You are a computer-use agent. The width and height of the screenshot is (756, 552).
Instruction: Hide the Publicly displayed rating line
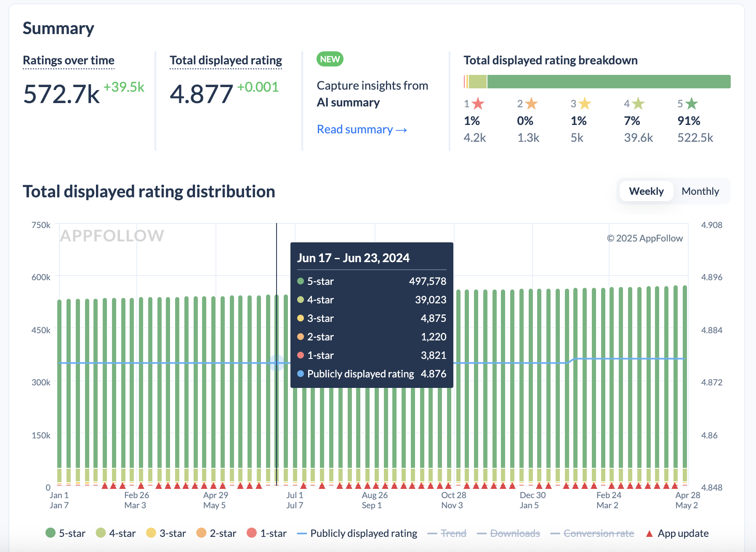(x=357, y=533)
